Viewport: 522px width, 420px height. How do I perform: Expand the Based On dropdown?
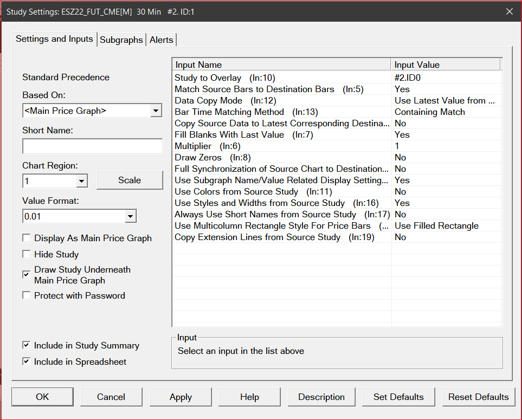point(156,111)
